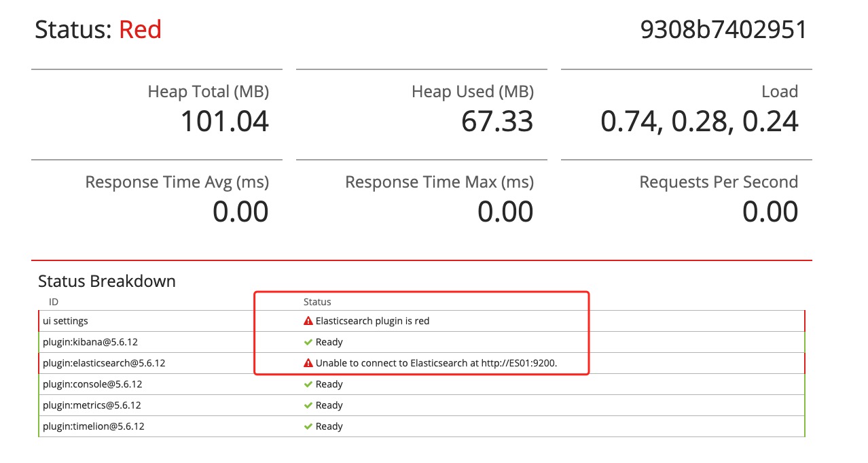This screenshot has height=463, width=868.
Task: Click the red Status: Red heading
Action: tap(98, 30)
